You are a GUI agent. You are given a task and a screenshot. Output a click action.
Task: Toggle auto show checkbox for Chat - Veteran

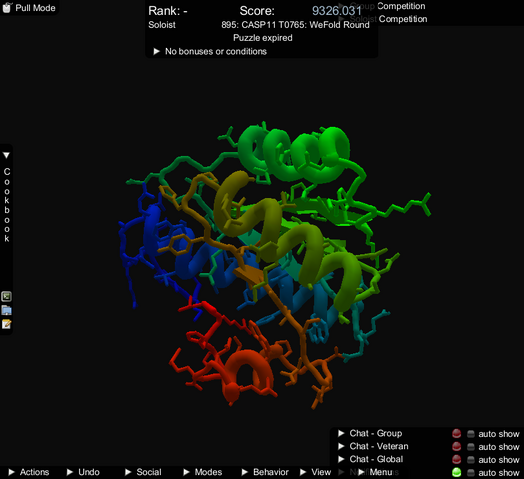pyautogui.click(x=471, y=447)
